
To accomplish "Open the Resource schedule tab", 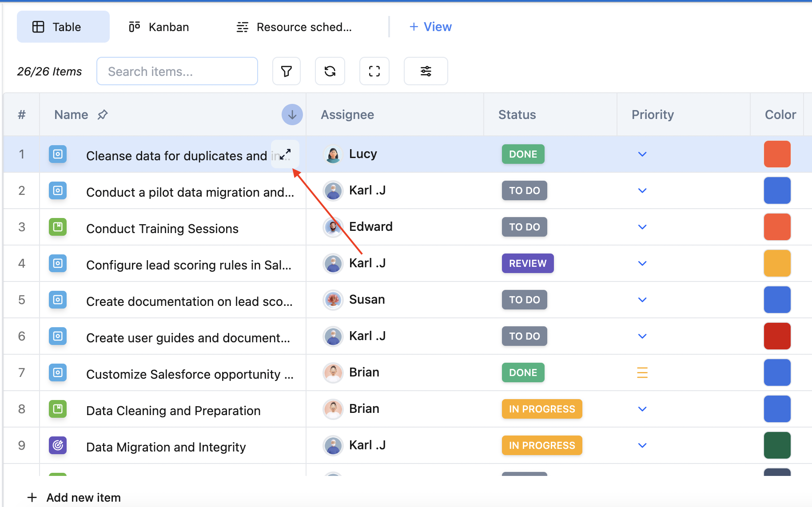I will 294,27.
